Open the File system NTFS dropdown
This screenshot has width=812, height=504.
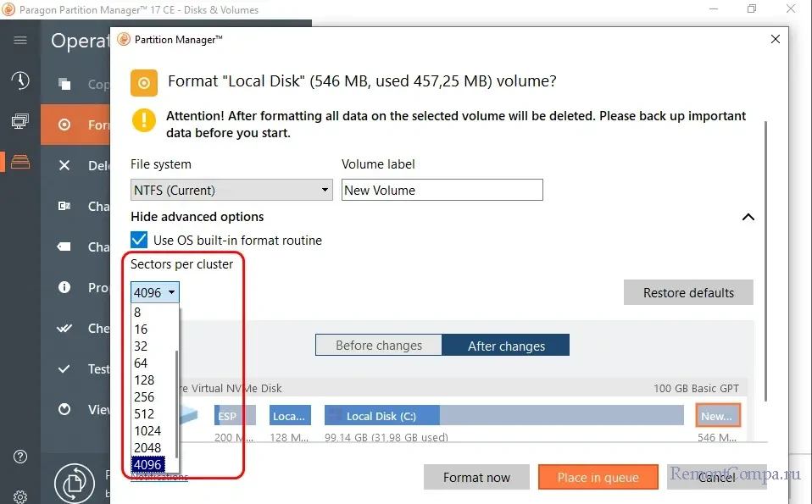coord(231,190)
